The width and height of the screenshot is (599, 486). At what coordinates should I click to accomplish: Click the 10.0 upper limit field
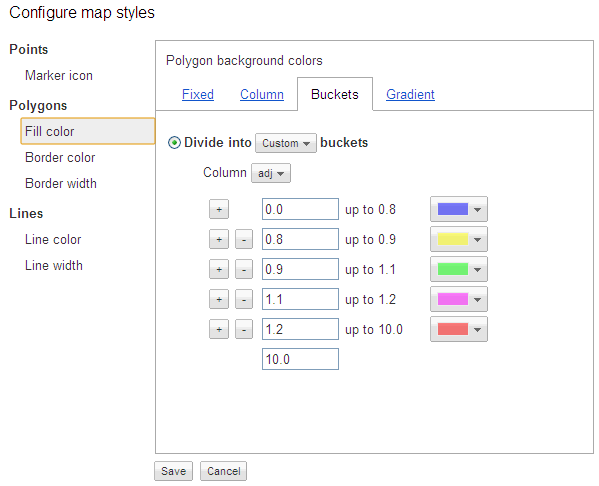[300, 359]
